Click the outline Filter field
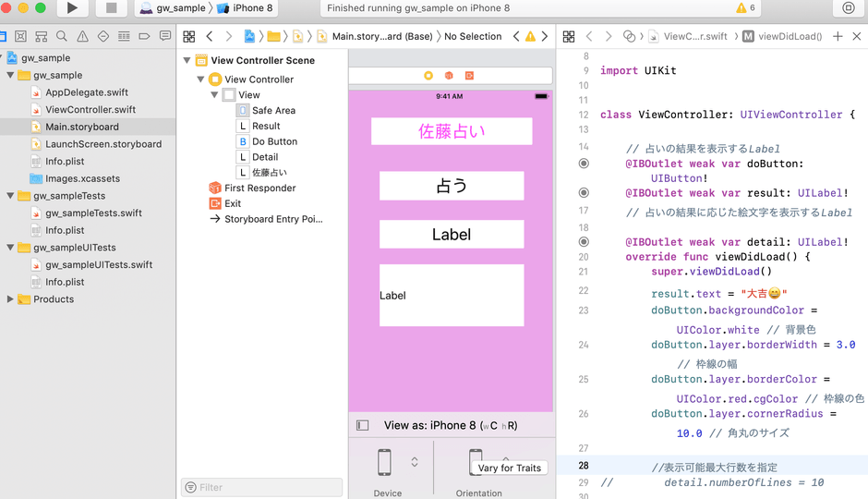This screenshot has height=499, width=868. 261,487
